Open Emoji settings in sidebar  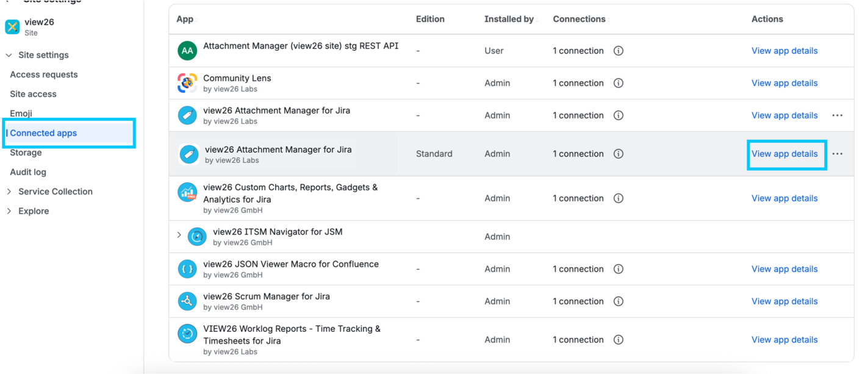21,113
